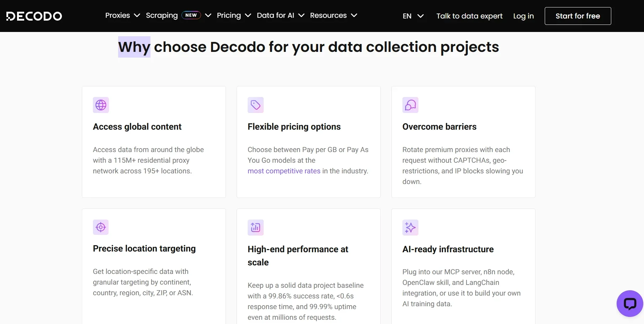The image size is (644, 324).
Task: Click the Overcome barriers heading
Action: (439, 127)
